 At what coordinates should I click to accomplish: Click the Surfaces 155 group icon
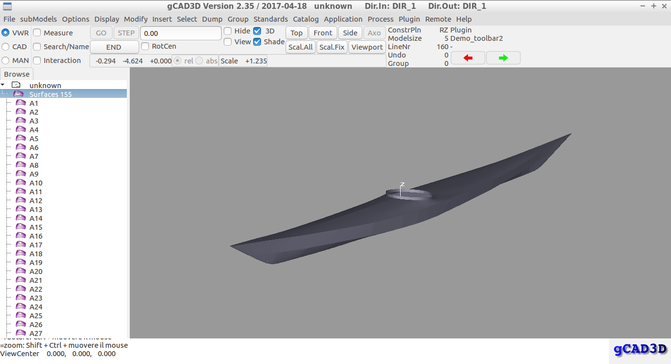click(x=18, y=94)
